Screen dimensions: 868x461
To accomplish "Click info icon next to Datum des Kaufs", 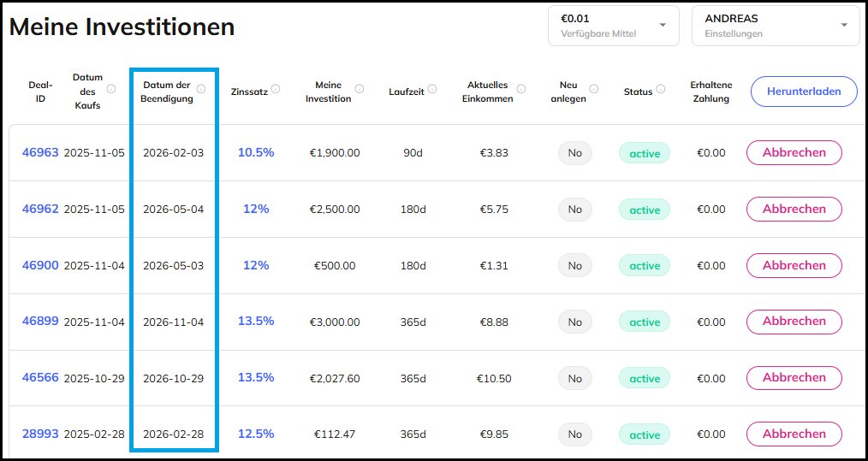I will [x=111, y=89].
